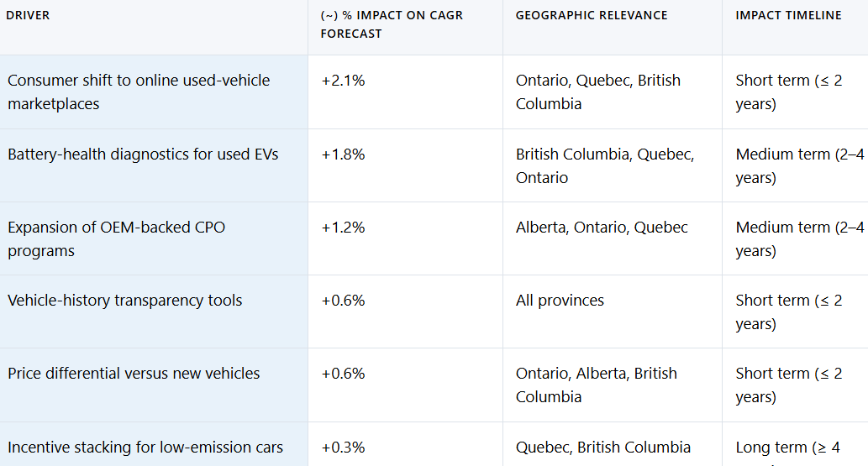Select the +1.8% impact value
The height and width of the screenshot is (466, 868).
click(x=343, y=154)
